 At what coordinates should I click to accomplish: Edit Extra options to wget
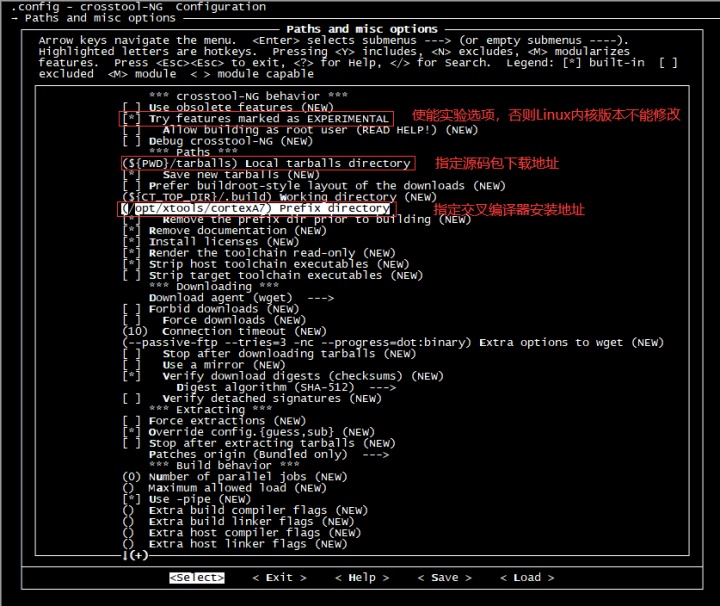pyautogui.click(x=393, y=342)
